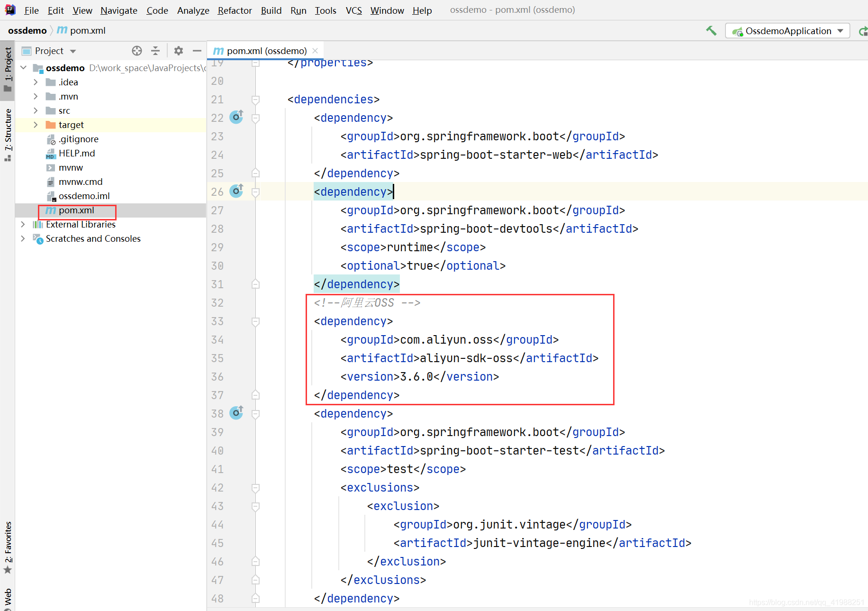The image size is (868, 611).
Task: Click the Build project hammer icon
Action: [711, 31]
